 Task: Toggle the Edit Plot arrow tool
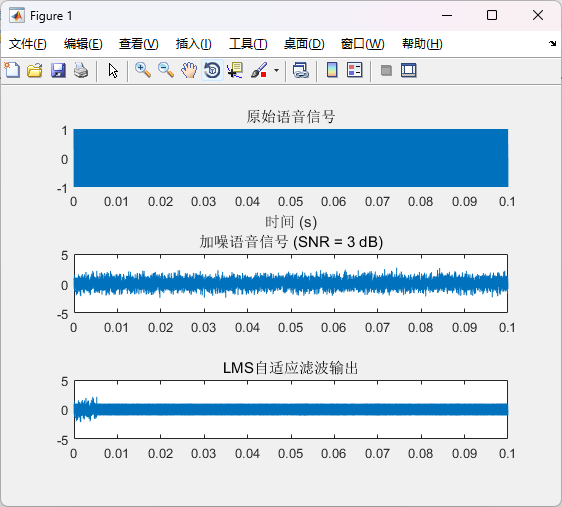113,70
